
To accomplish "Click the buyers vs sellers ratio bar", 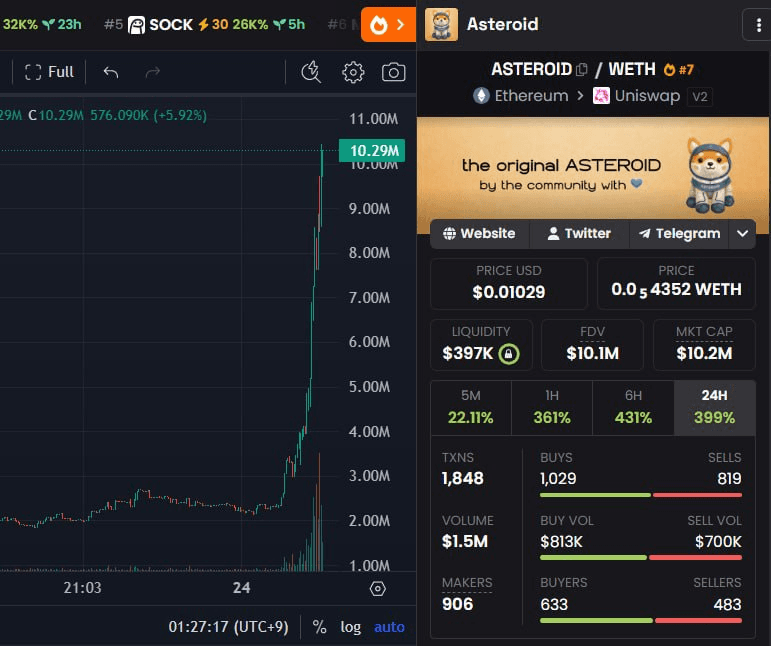I will point(641,620).
